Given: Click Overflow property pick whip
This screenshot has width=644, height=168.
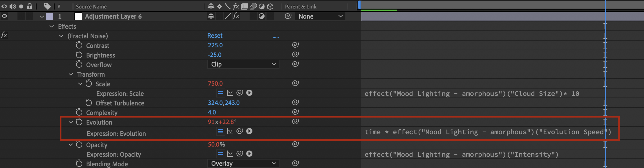Looking at the screenshot, I should (x=295, y=64).
